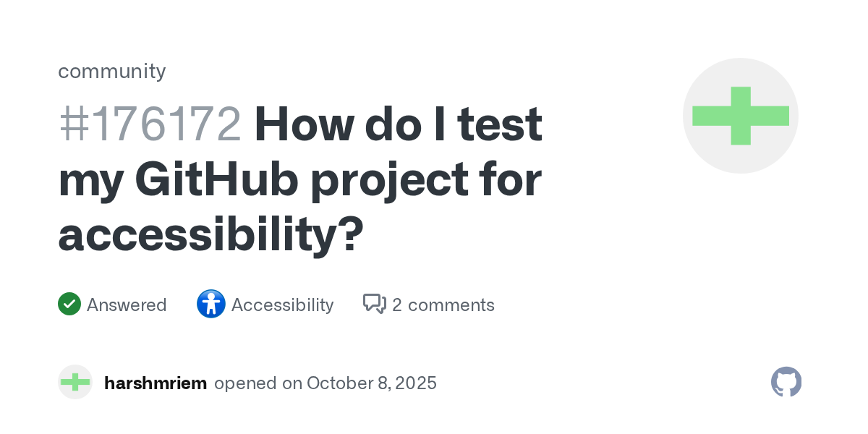Click the green Answered checkmark icon
The width and height of the screenshot is (868, 434).
pos(69,305)
